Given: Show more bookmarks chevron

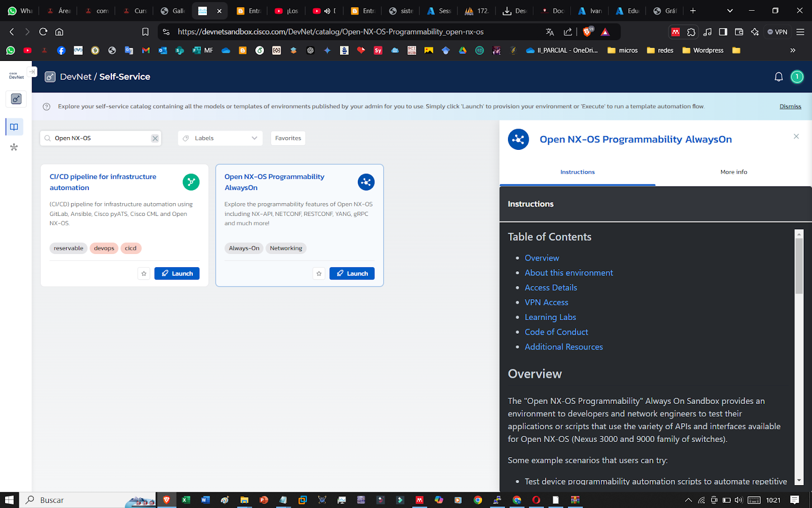Looking at the screenshot, I should click(x=793, y=50).
